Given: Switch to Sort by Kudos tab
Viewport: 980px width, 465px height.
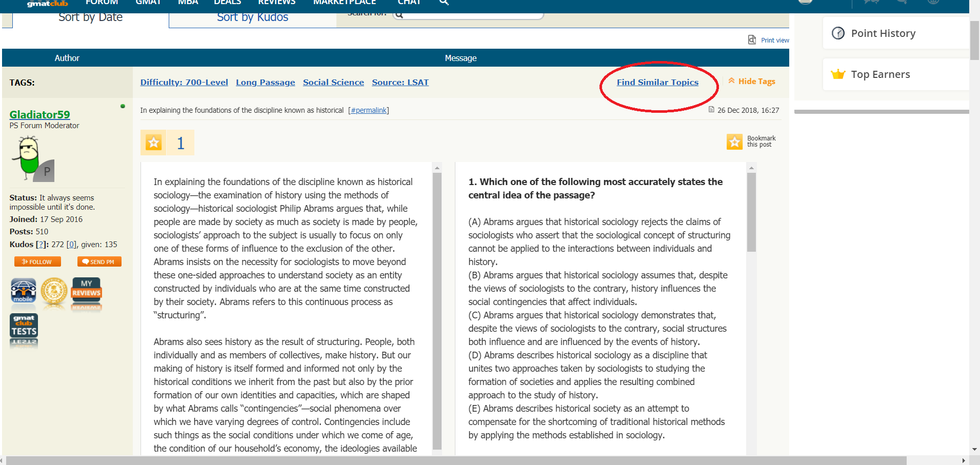Looking at the screenshot, I should [x=252, y=17].
